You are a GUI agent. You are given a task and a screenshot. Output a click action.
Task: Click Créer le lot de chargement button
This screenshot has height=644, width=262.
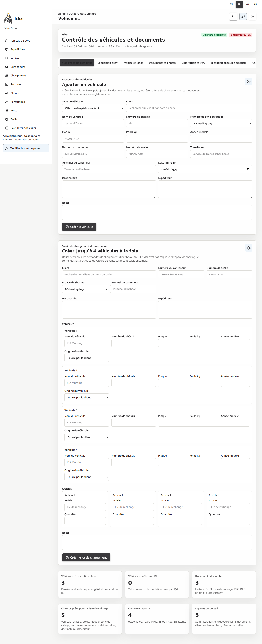[86, 557]
